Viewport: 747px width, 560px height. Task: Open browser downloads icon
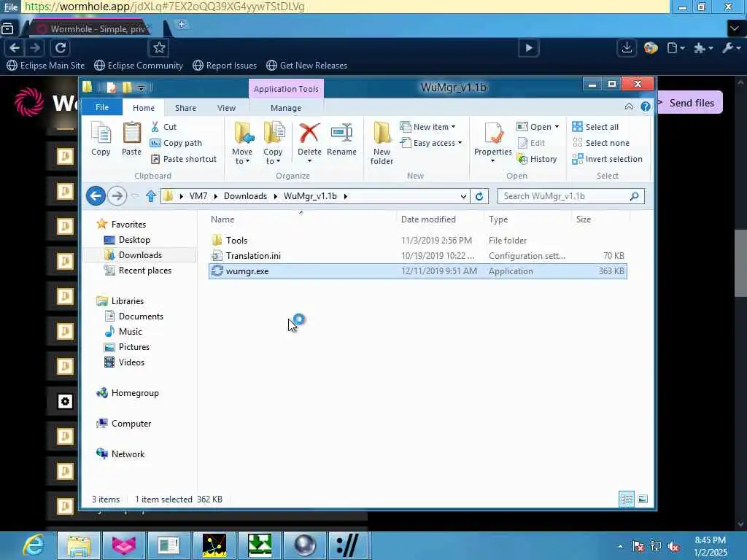627,47
